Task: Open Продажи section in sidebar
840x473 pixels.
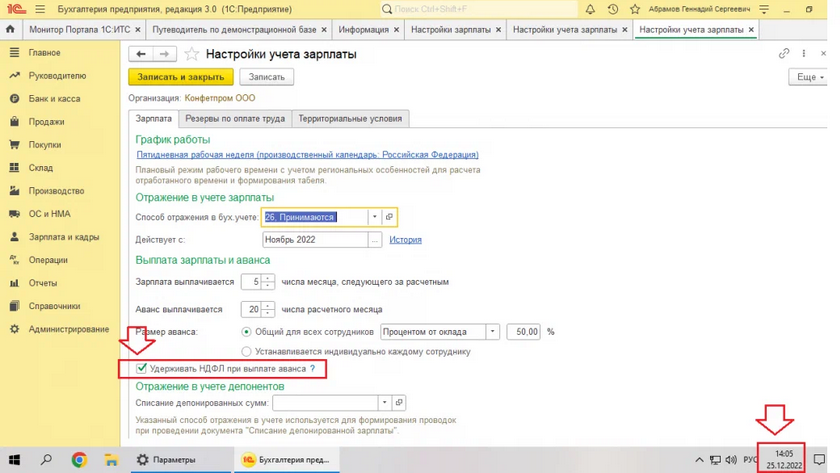Action: click(x=46, y=122)
